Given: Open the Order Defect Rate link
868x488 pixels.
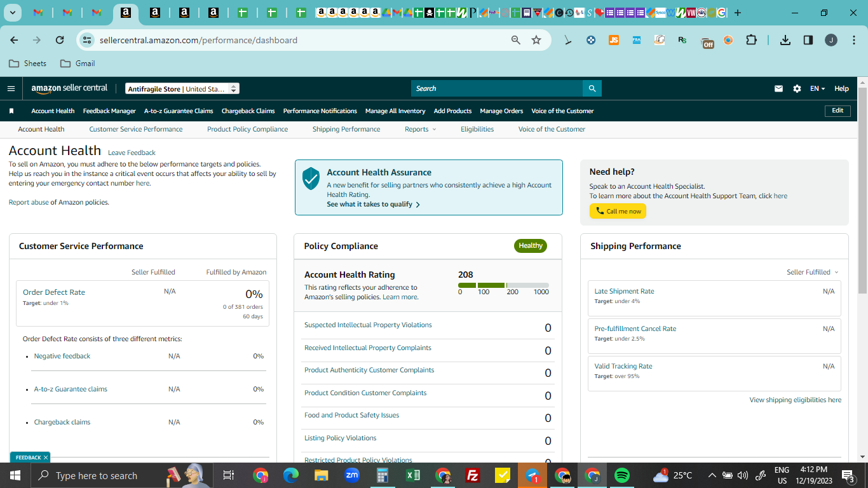Looking at the screenshot, I should tap(54, 292).
